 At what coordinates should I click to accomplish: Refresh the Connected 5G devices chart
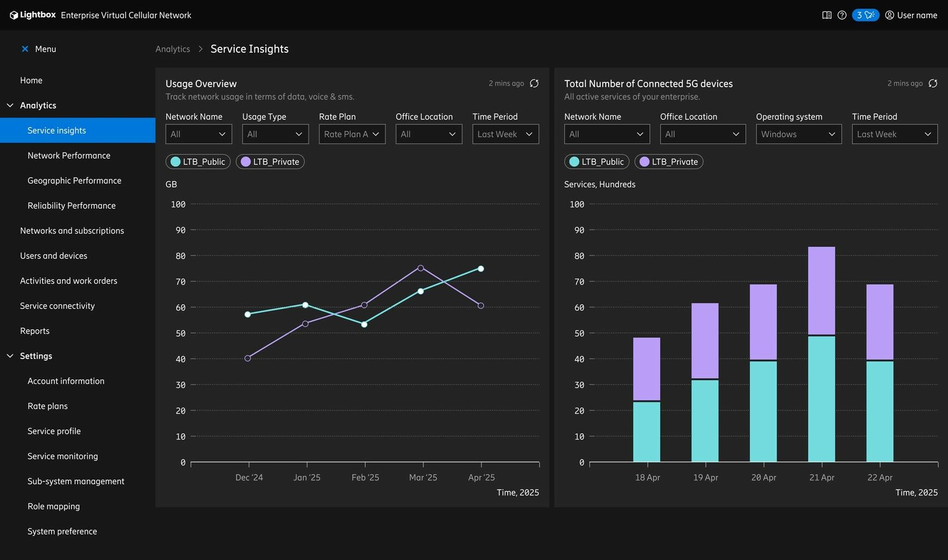933,83
